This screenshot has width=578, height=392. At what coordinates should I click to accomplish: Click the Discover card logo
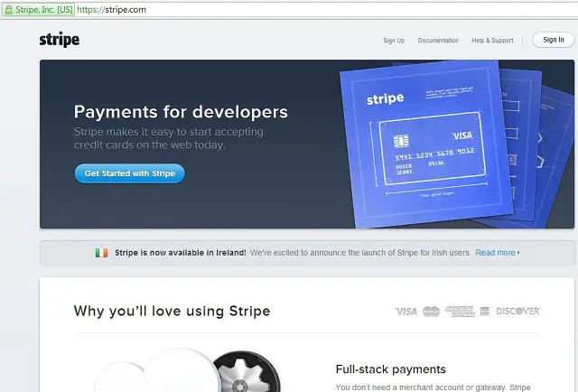click(517, 312)
